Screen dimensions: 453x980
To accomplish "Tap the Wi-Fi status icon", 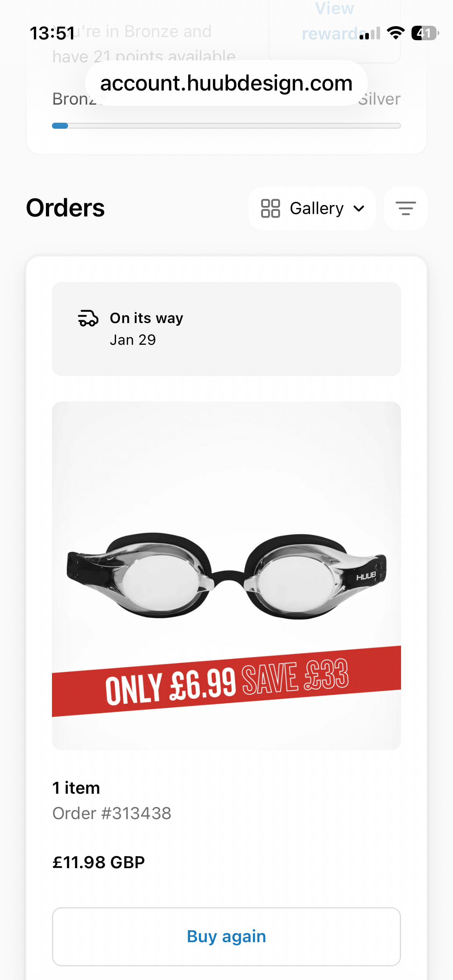I will (396, 33).
